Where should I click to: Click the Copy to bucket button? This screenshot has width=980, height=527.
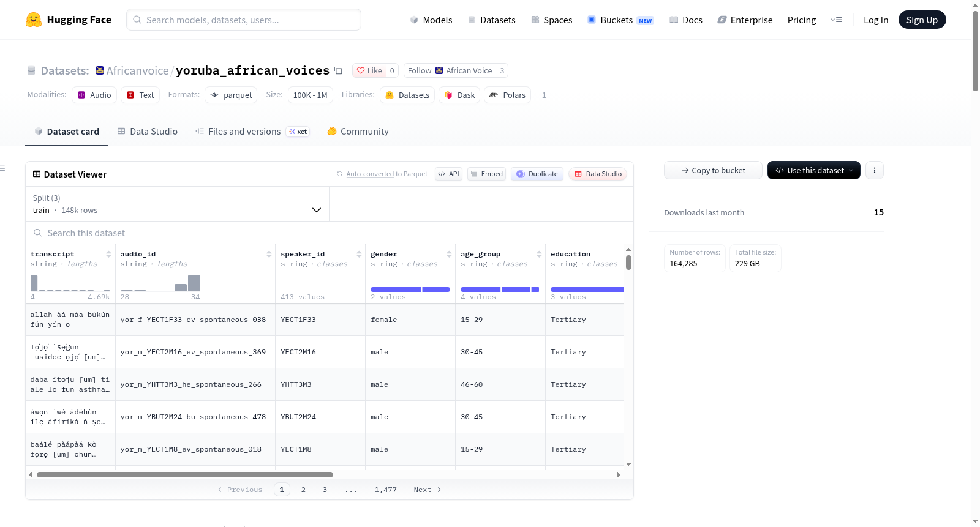click(713, 170)
